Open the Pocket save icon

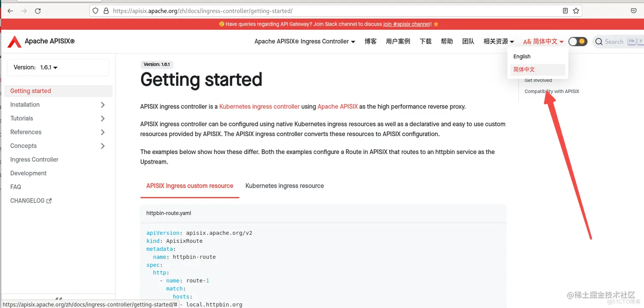point(634,11)
